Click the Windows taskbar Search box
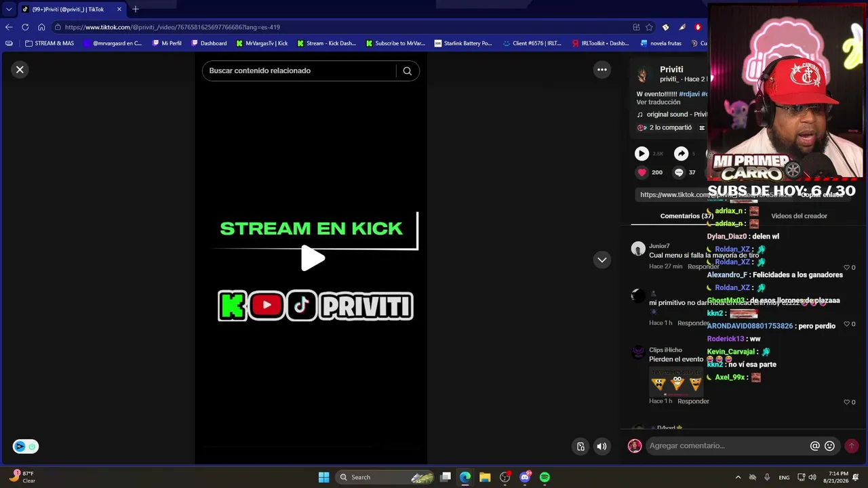Screen dimensions: 868x488 385,477
